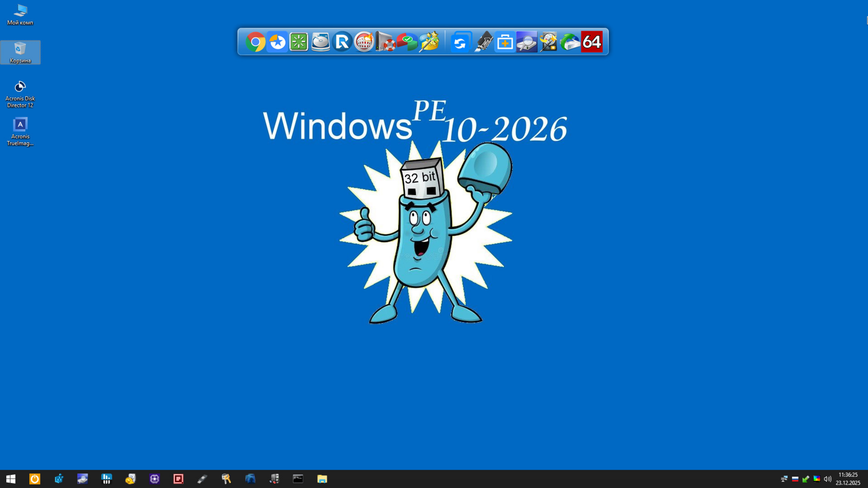Open the drive with lifebuoy recovery tool
The image size is (868, 488).
(386, 42)
